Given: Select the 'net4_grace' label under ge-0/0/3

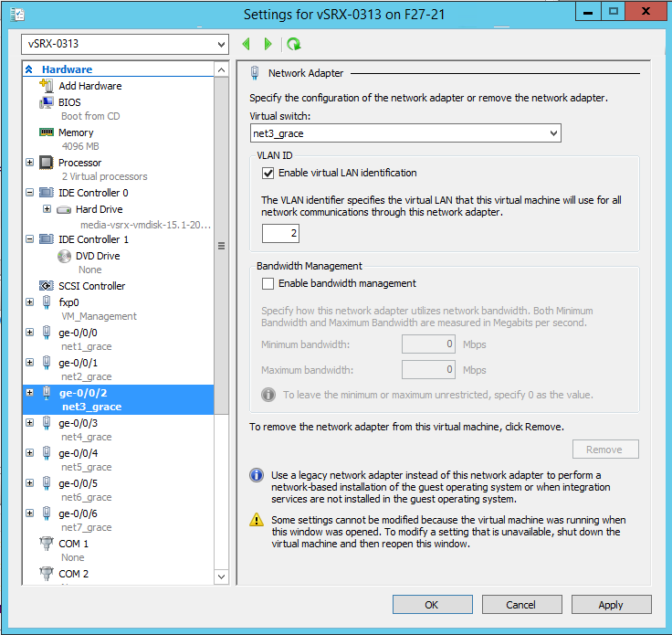Looking at the screenshot, I should 87,437.
